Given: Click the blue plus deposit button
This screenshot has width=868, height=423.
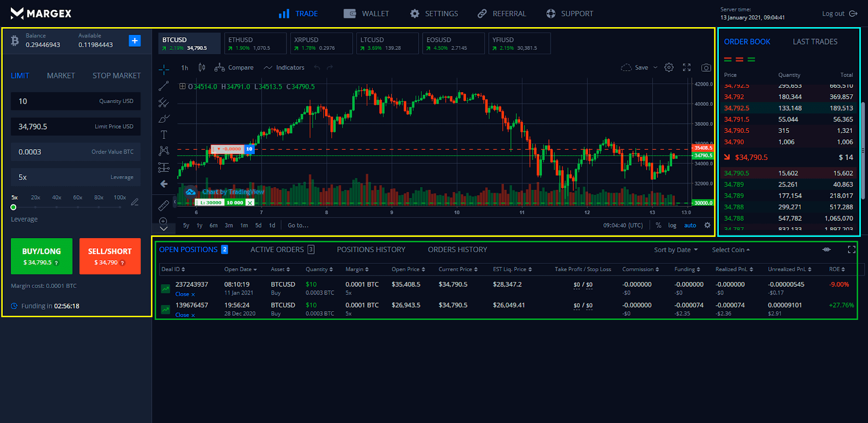Looking at the screenshot, I should pos(135,41).
